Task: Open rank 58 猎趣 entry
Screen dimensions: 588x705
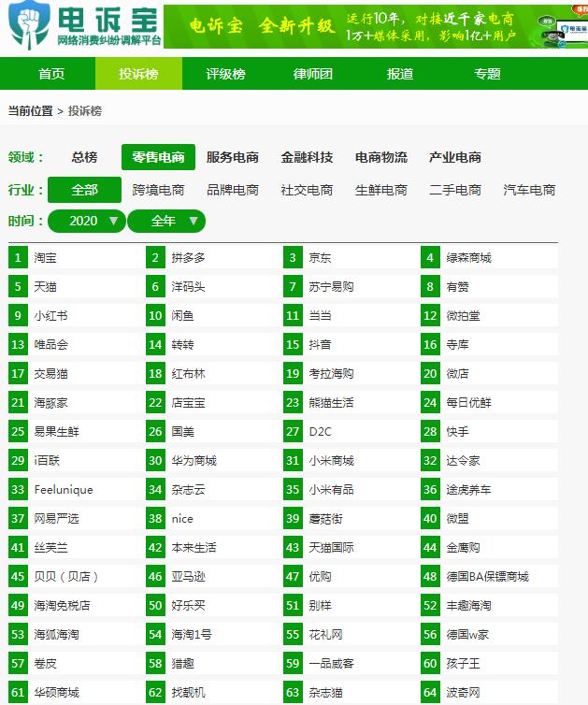Action: [x=212, y=664]
